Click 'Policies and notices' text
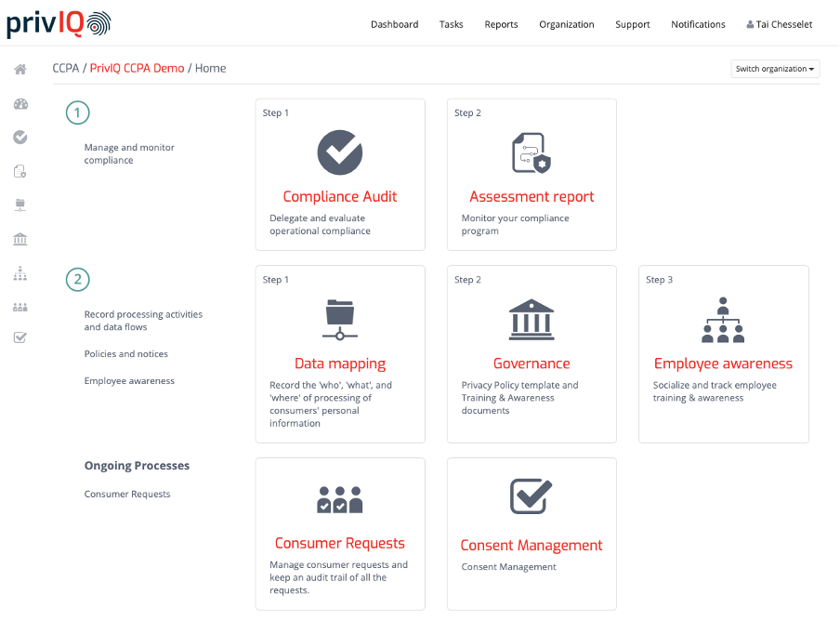 point(125,353)
